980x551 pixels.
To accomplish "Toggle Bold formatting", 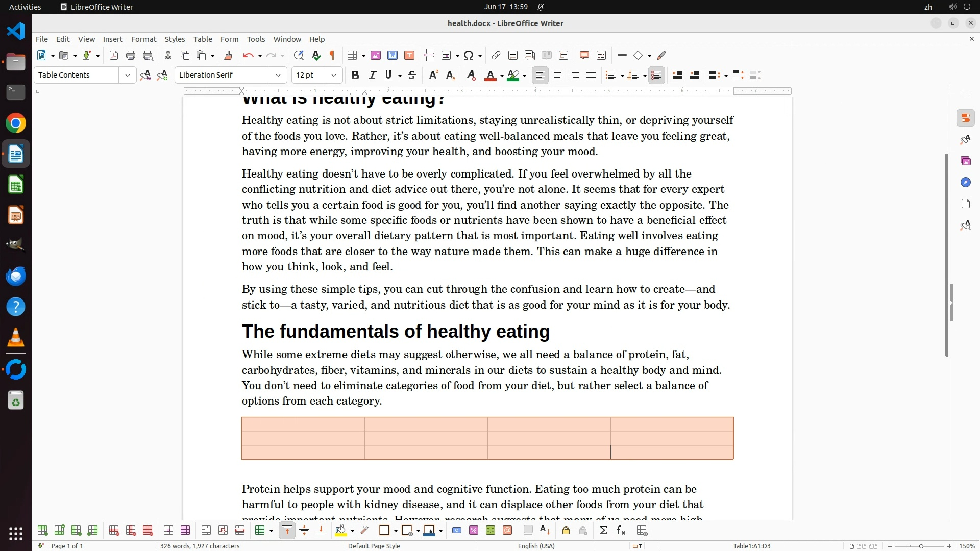I will (355, 75).
